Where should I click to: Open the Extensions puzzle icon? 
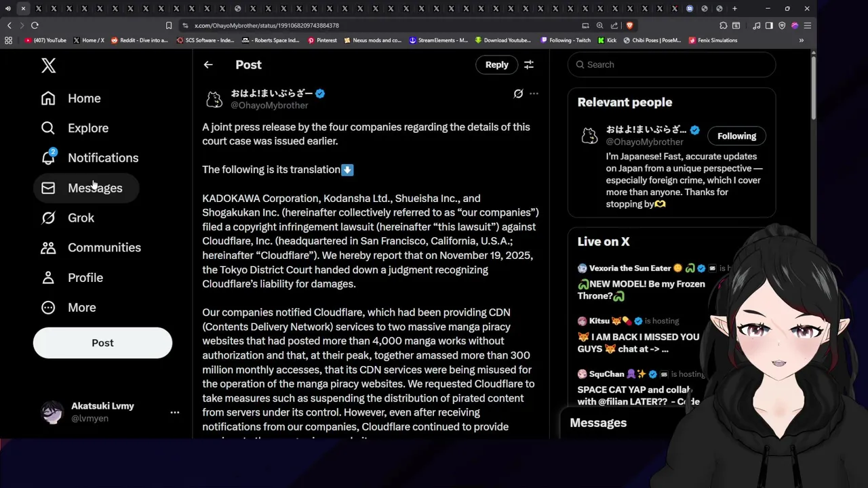(x=723, y=25)
